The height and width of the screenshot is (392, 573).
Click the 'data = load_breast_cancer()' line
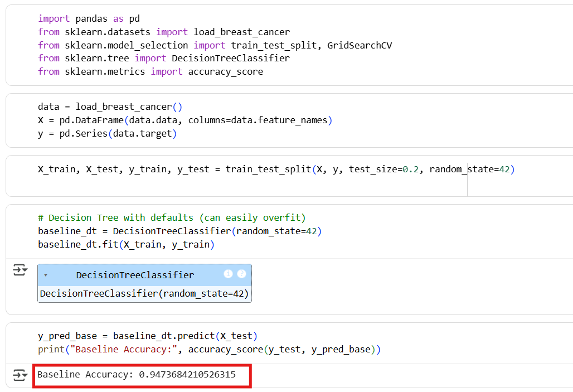pyautogui.click(x=110, y=107)
